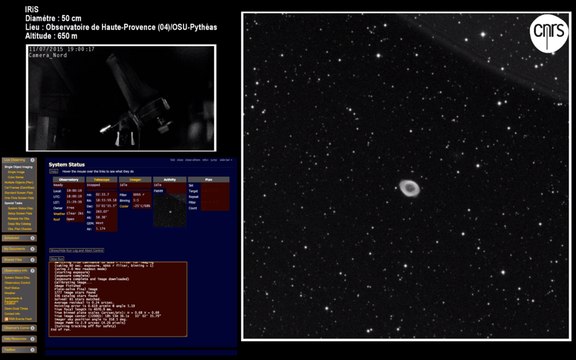Open Standard Screen Flats link
576x360 pixels.
[x=19, y=193]
